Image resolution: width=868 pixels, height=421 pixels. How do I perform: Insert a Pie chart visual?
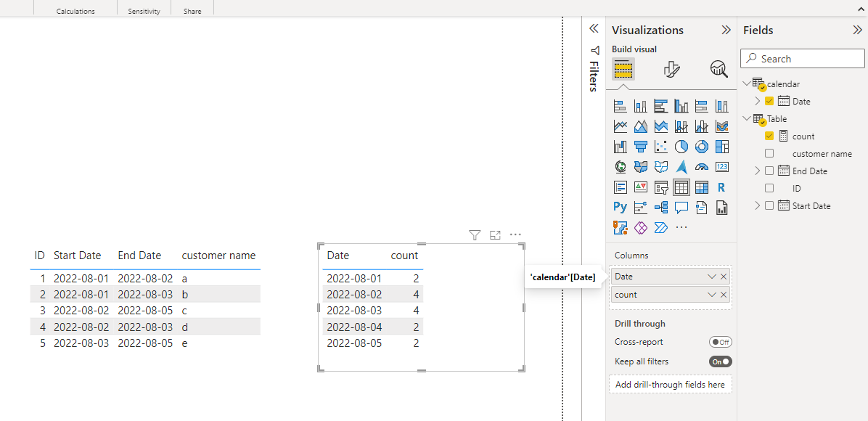[x=681, y=147]
